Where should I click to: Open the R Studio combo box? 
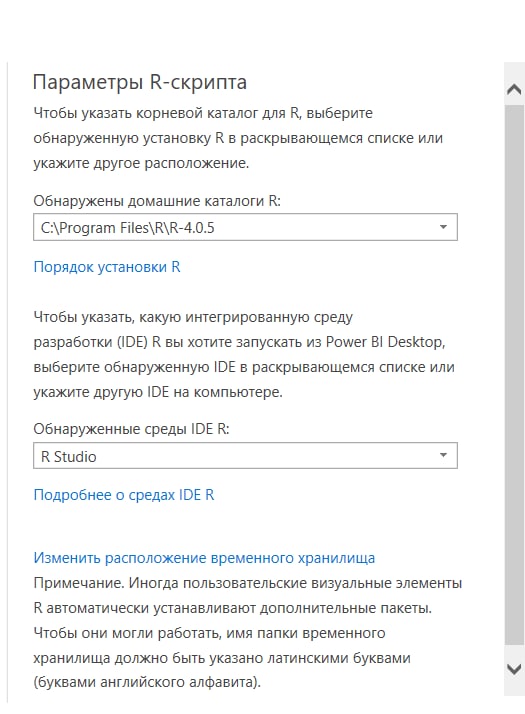tap(245, 455)
